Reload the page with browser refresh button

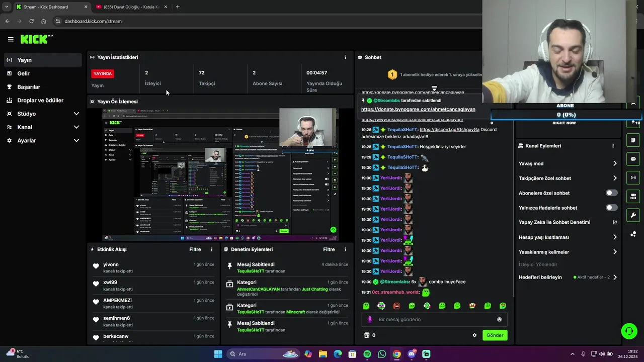(x=31, y=21)
